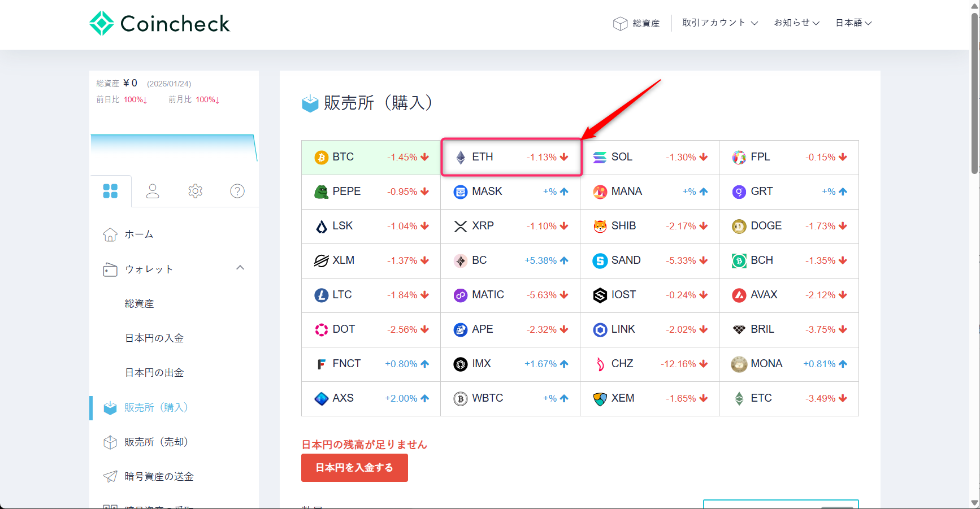Open the SHIB Shiba Inu coin entry

point(600,226)
